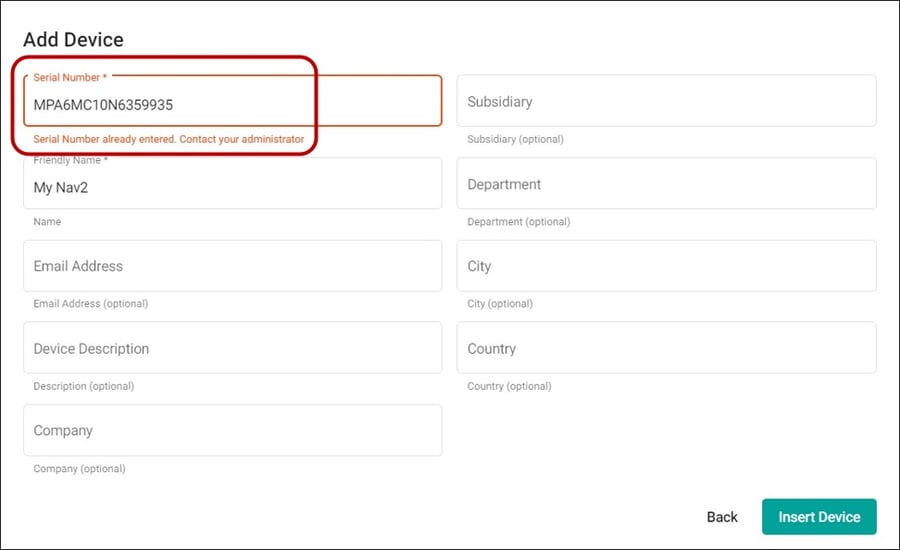
Task: Click the Country (optional) helper text
Action: 509,386
